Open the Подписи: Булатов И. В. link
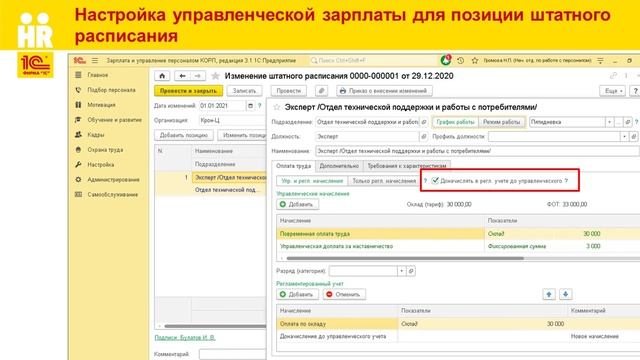Screen dimensions: 640x360 tap(185, 338)
